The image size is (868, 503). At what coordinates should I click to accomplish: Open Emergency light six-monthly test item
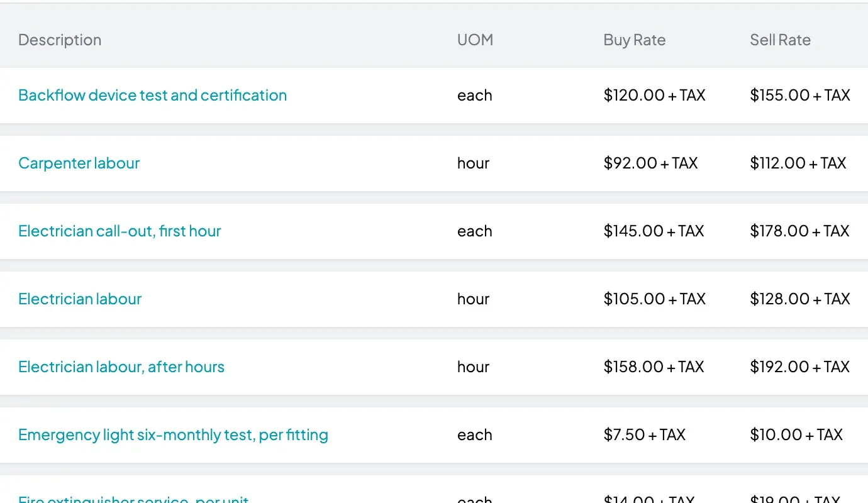pos(173,434)
